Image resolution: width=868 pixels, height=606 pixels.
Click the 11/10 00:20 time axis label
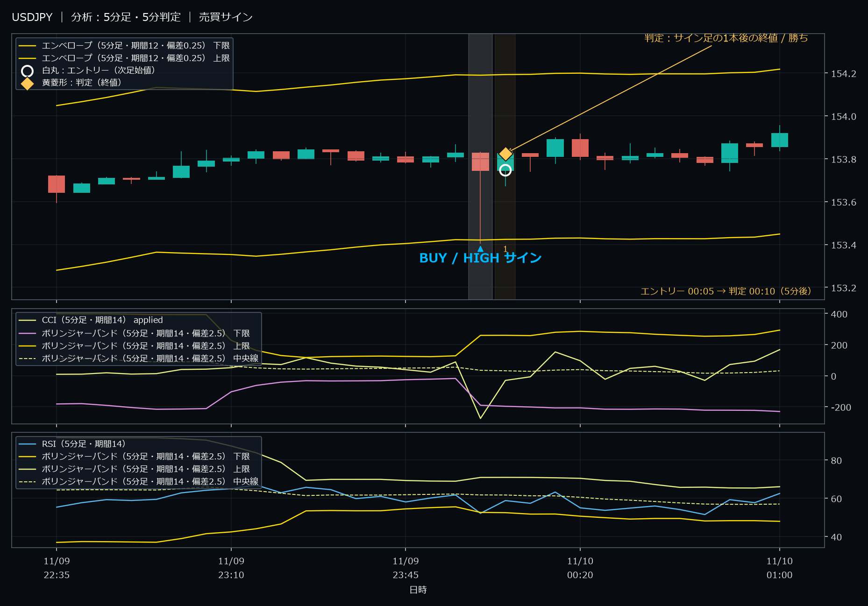click(x=580, y=568)
